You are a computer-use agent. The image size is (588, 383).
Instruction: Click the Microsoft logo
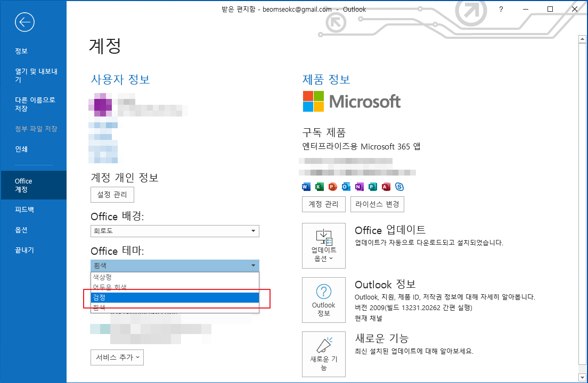point(352,102)
